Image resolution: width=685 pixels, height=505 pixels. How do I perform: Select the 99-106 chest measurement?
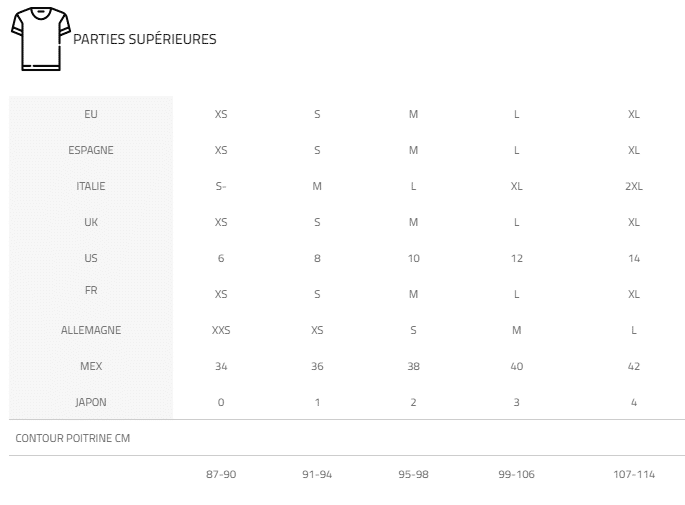tap(517, 474)
